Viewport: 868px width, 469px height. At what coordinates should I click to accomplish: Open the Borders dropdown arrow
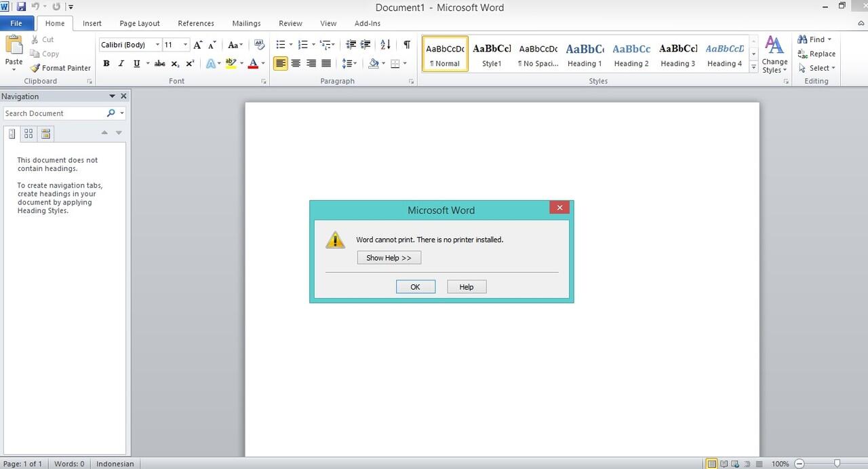405,63
